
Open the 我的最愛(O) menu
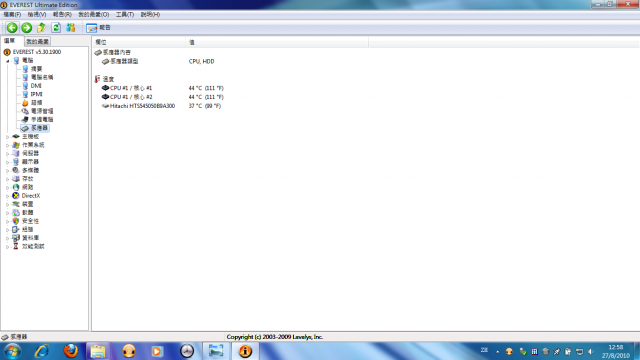(x=93, y=14)
